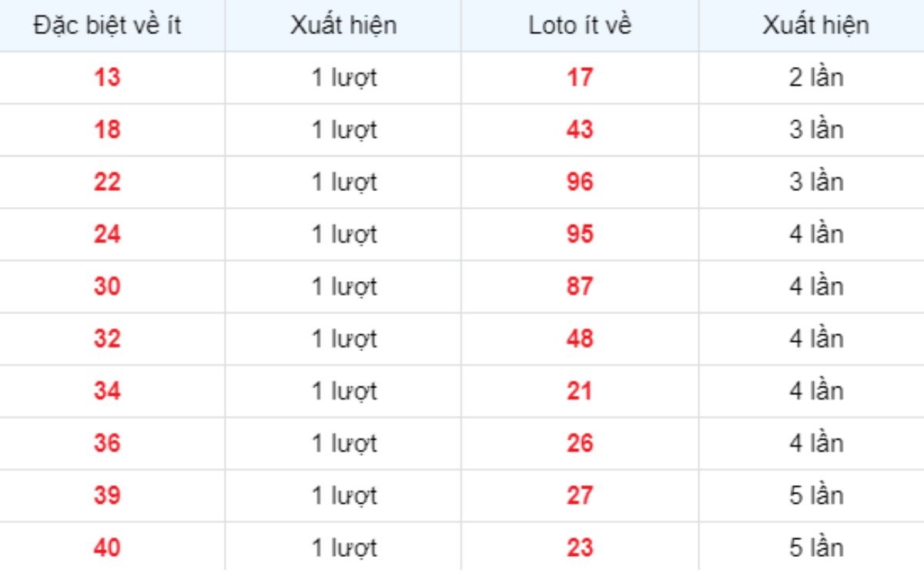Viewport: 924px width, 573px height.
Task: Choose the number 30 cell
Action: pos(107,286)
